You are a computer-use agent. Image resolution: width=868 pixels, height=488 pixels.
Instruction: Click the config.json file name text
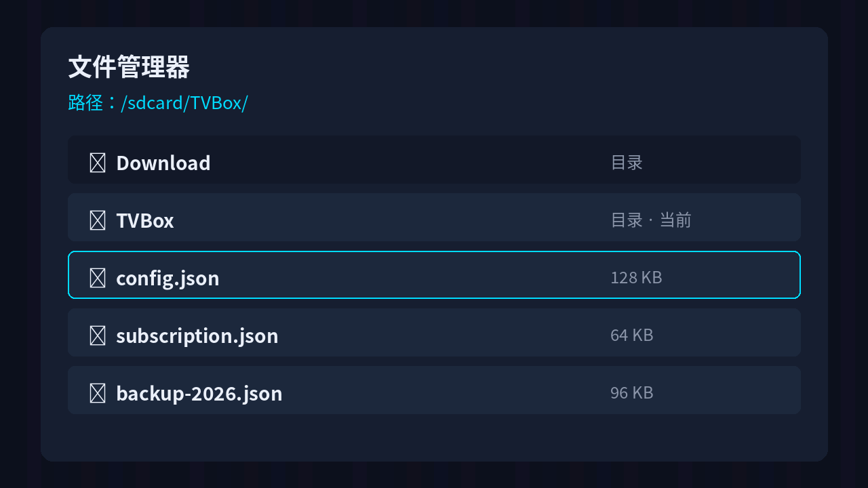coord(167,279)
